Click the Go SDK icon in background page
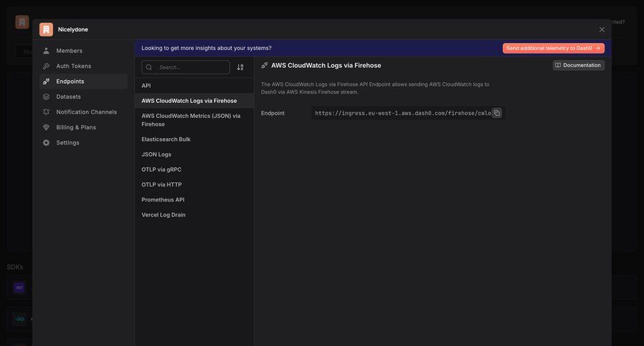This screenshot has height=346, width=644. [19, 319]
